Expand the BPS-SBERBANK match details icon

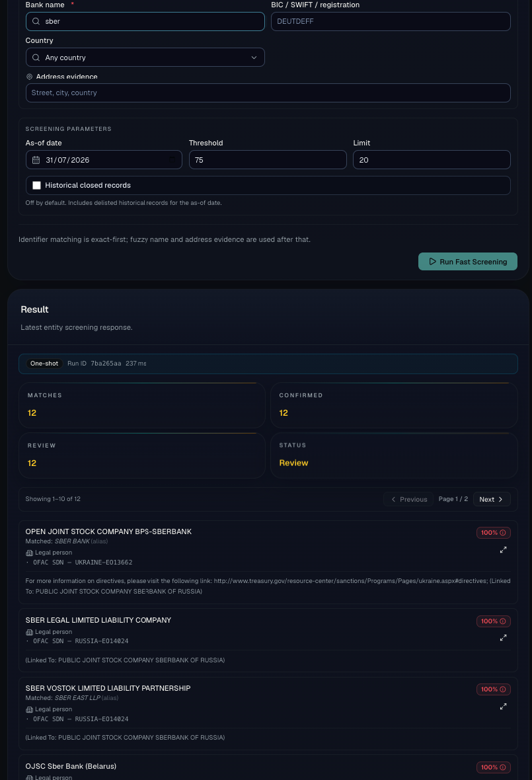click(503, 550)
